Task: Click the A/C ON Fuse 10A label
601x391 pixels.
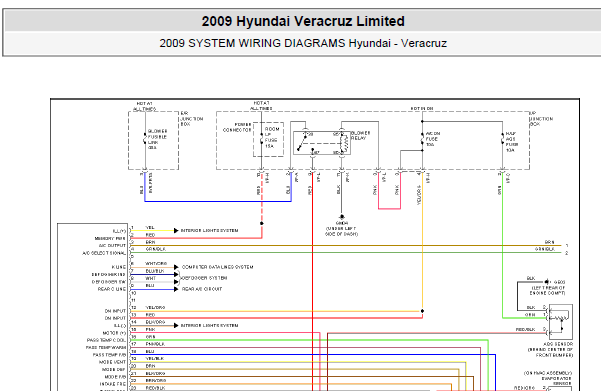Action: tap(433, 139)
